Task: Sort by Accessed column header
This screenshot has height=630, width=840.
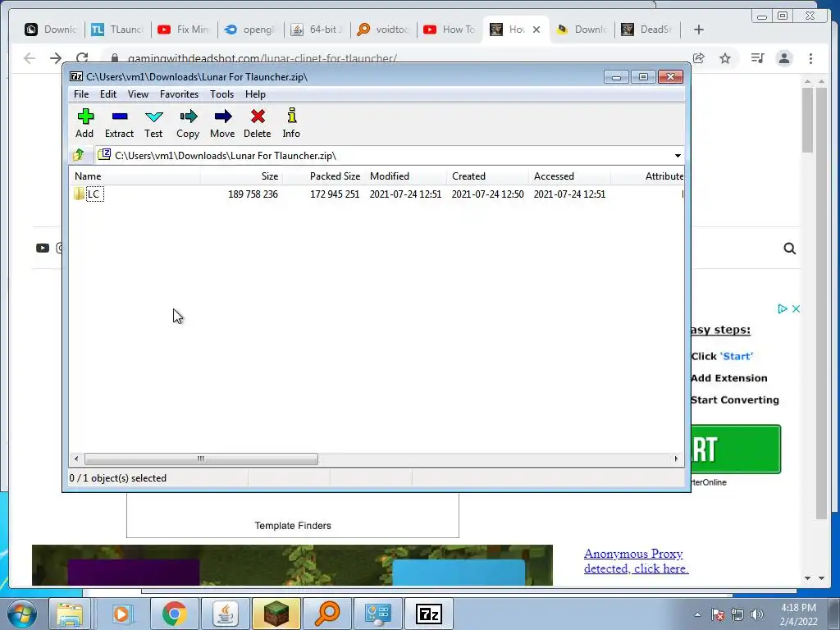Action: click(x=569, y=176)
